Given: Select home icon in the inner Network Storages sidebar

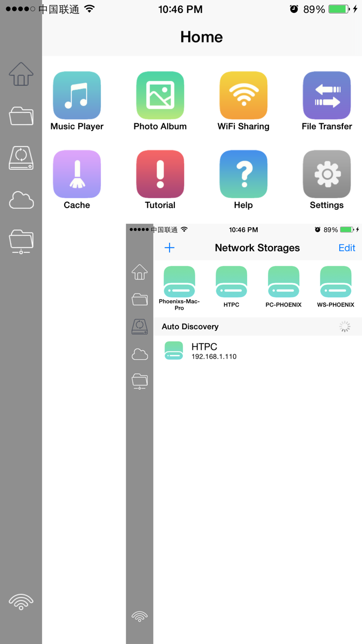Looking at the screenshot, I should coord(140,271).
